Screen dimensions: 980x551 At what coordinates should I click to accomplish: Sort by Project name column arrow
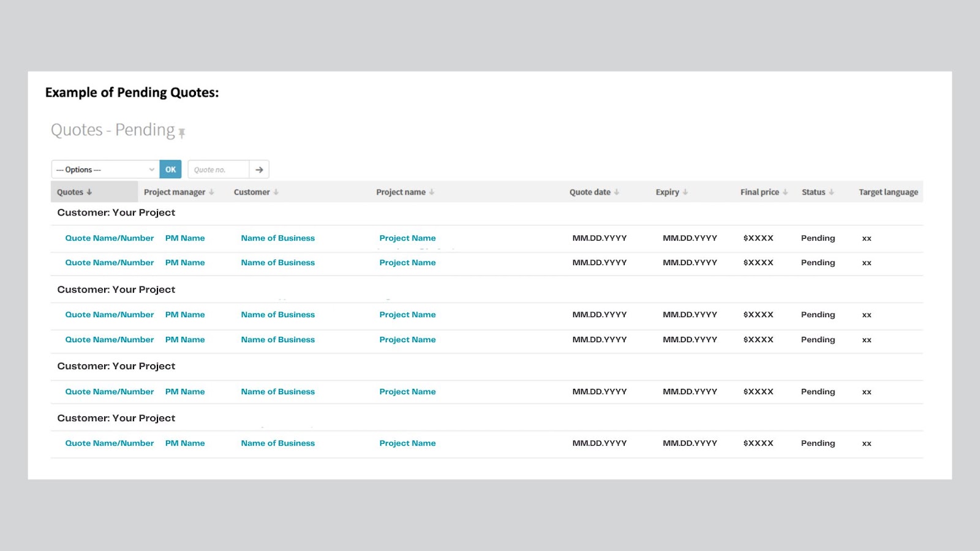coord(432,192)
